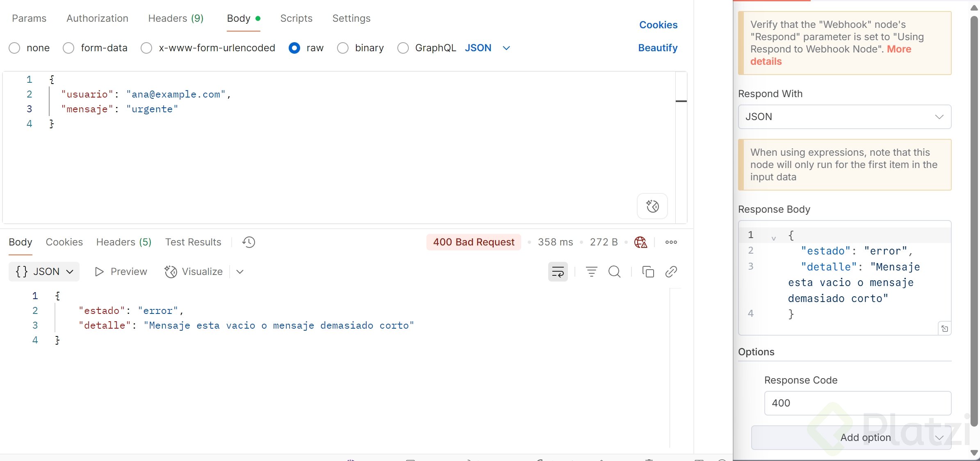The height and width of the screenshot is (461, 980).
Task: Select the none body type radio
Action: pyautogui.click(x=15, y=48)
